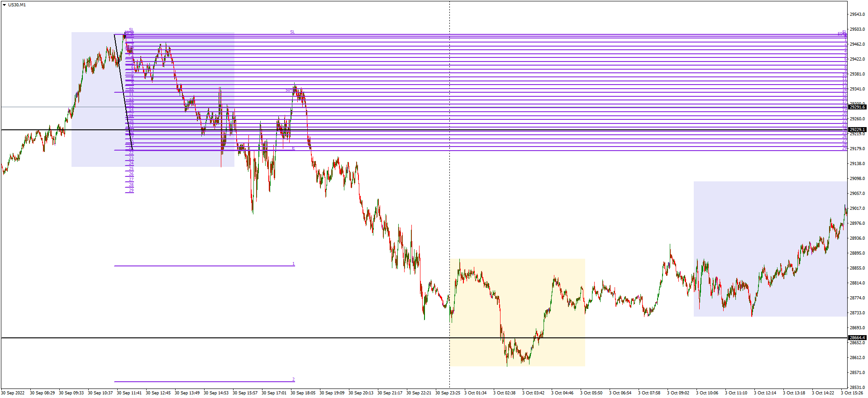Image resolution: width=868 pixels, height=398 pixels.
Task: Click the 29138.0 price axis label
Action: [857, 164]
